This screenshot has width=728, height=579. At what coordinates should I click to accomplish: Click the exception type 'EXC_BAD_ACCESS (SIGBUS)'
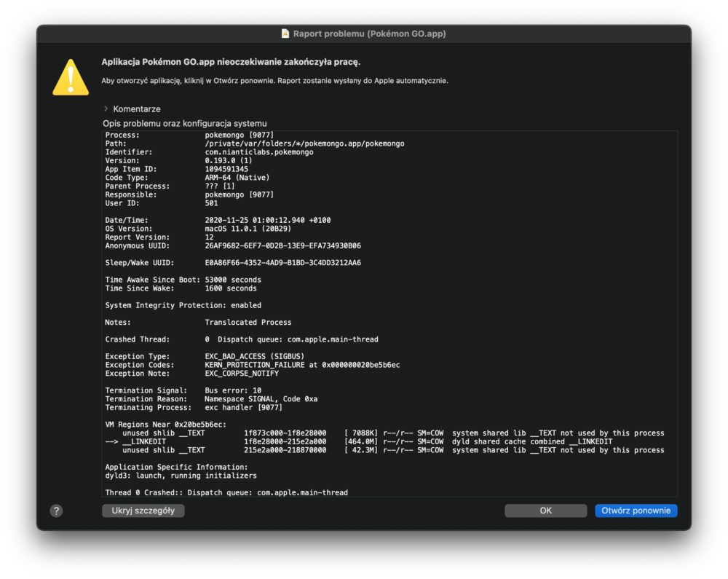pyautogui.click(x=254, y=356)
